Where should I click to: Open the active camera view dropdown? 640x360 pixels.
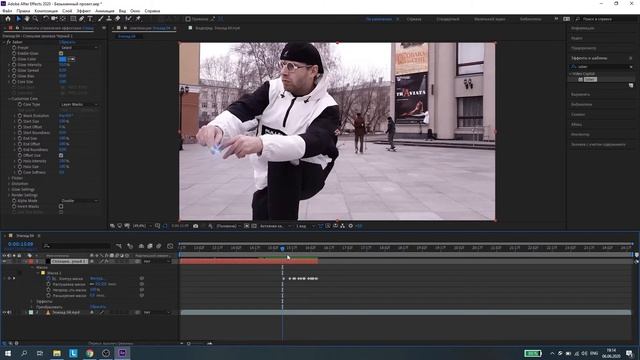pyautogui.click(x=276, y=226)
